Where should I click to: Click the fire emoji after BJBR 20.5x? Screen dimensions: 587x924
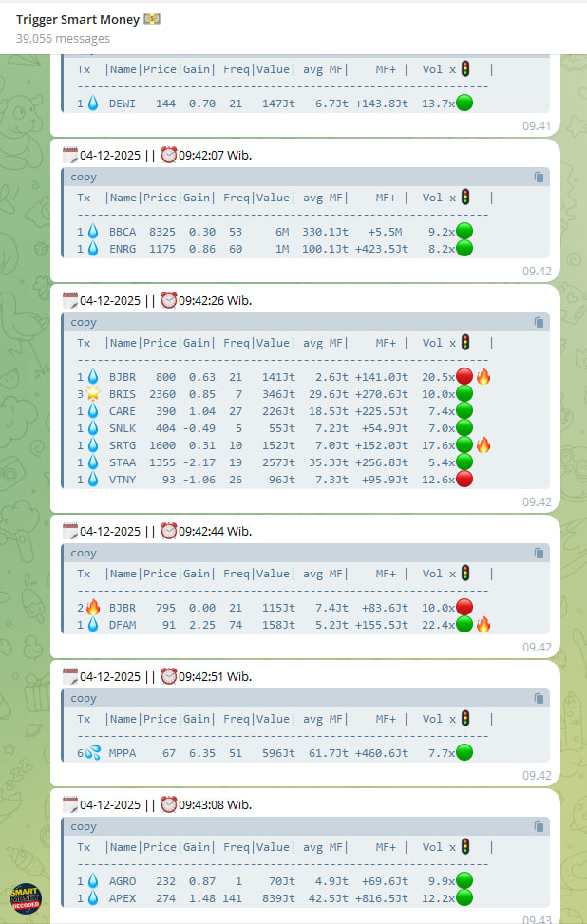(483, 377)
